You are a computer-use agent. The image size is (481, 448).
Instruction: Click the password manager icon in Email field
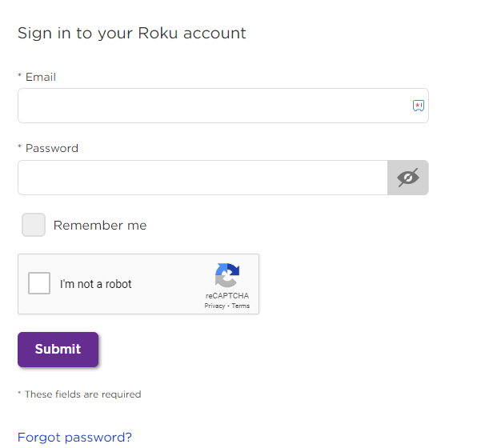pyautogui.click(x=418, y=106)
